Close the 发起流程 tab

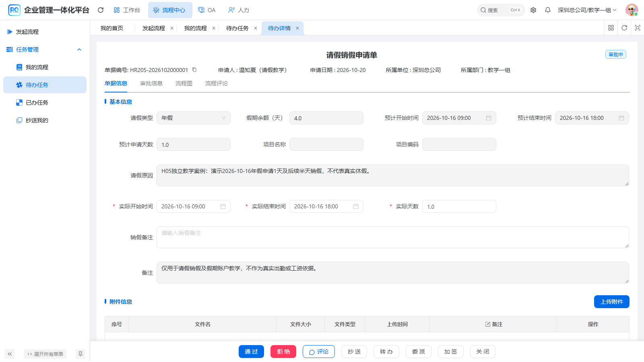[x=172, y=28]
